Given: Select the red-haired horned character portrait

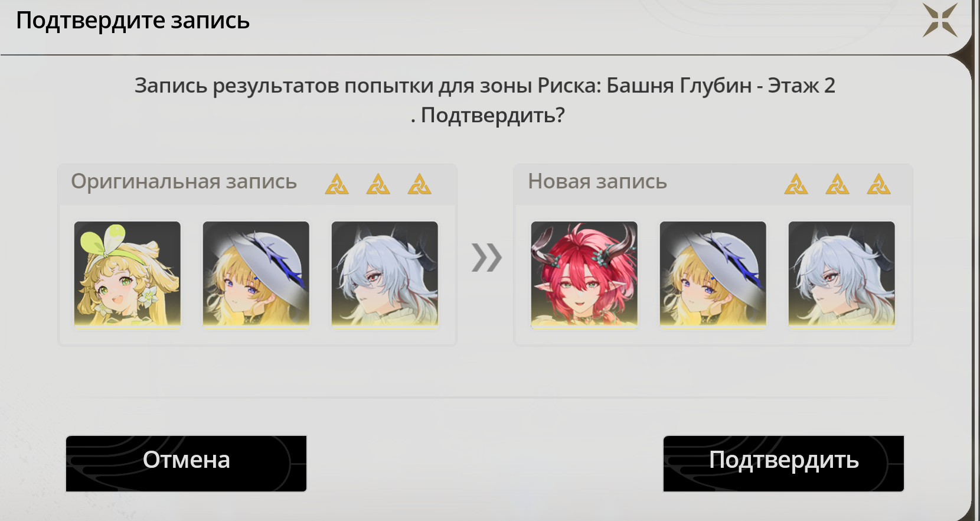Looking at the screenshot, I should coord(584,275).
